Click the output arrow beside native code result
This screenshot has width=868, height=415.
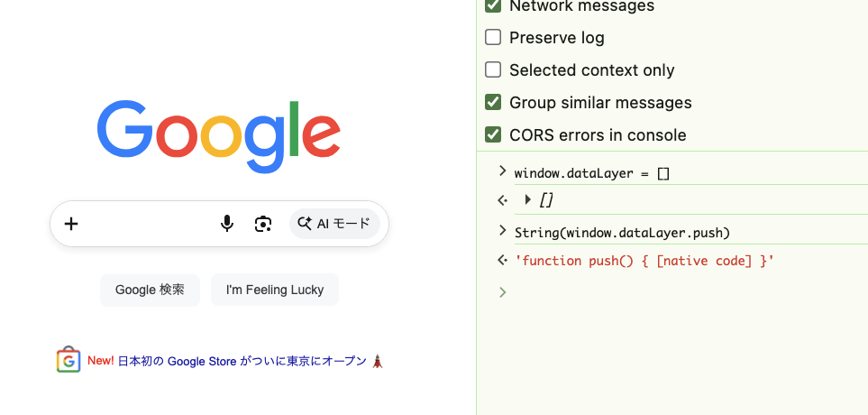[x=502, y=260]
